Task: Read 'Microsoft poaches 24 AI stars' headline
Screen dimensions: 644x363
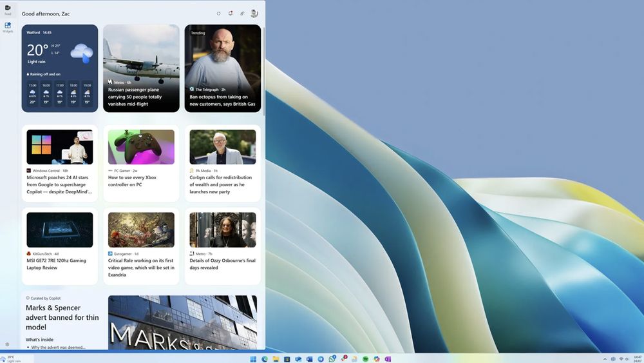Action: (x=59, y=184)
